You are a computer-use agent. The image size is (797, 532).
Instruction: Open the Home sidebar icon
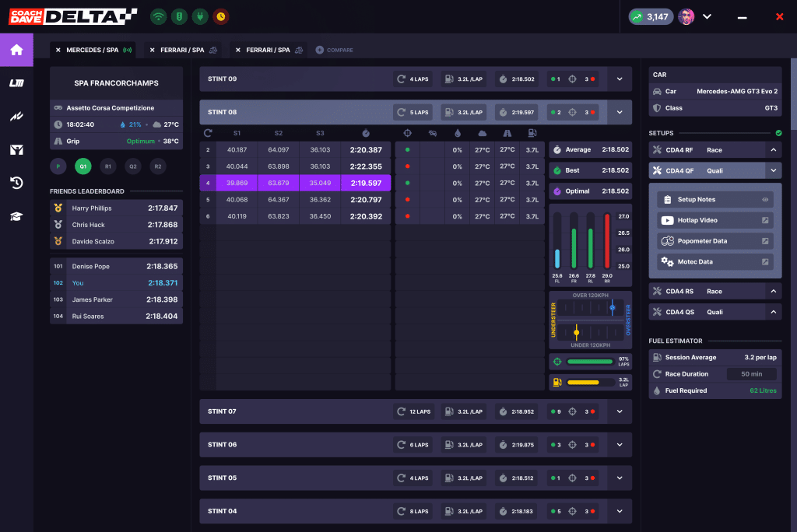pyautogui.click(x=16, y=51)
